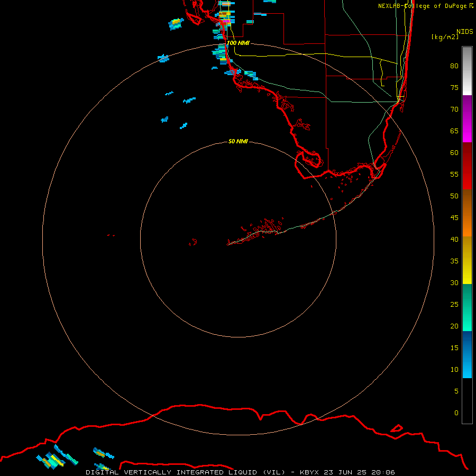This screenshot has height=476, width=476.
Task: Click the teal green band of the color bar
Action: pos(467,307)
